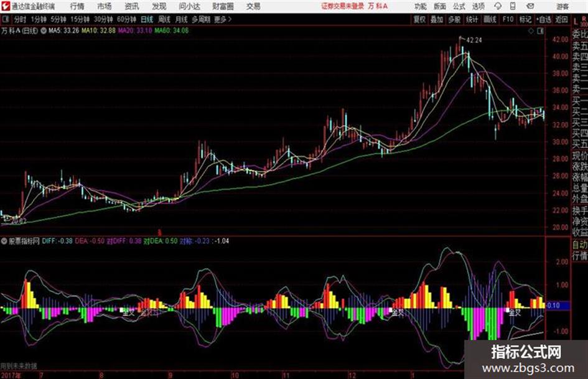Open the 公式 menu

(459, 6)
